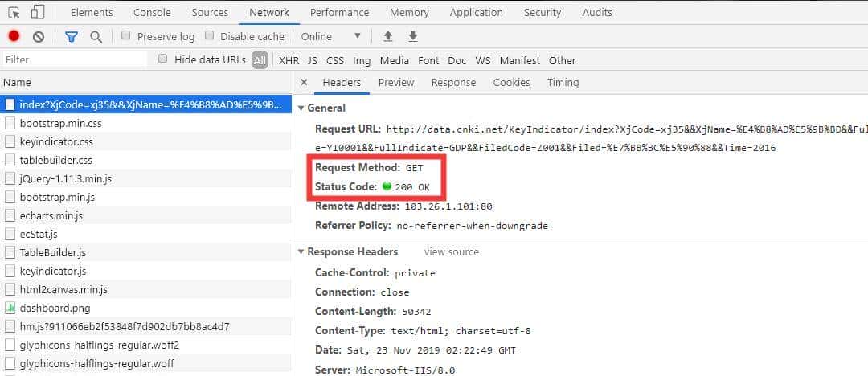Collapse the General section
This screenshot has height=376, width=868.
pos(301,108)
